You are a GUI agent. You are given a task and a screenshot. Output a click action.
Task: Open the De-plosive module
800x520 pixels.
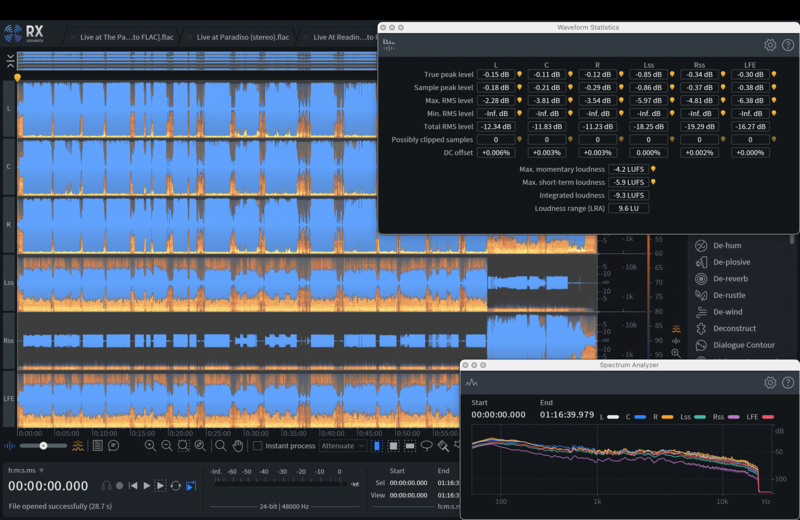(x=730, y=262)
